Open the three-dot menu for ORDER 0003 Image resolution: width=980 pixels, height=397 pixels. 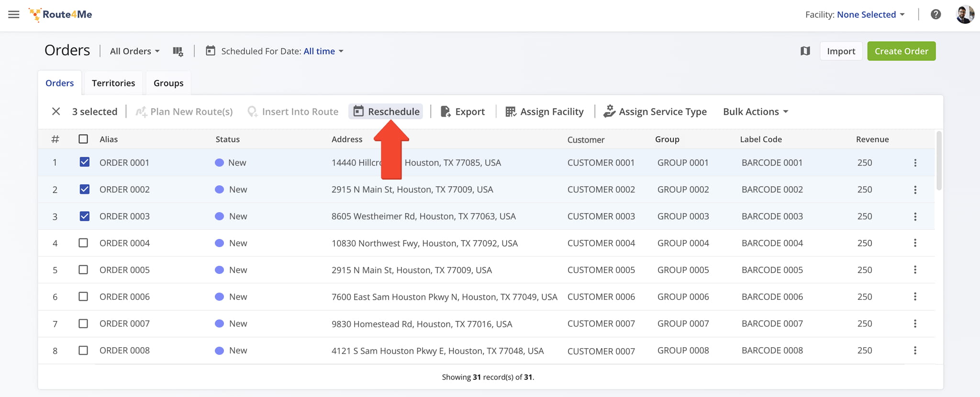[915, 216]
